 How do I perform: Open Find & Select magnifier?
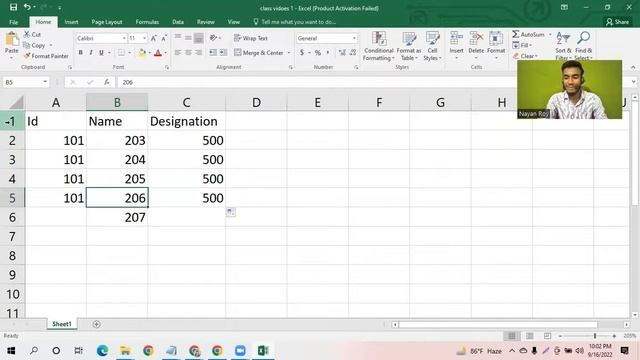pyautogui.click(x=584, y=46)
